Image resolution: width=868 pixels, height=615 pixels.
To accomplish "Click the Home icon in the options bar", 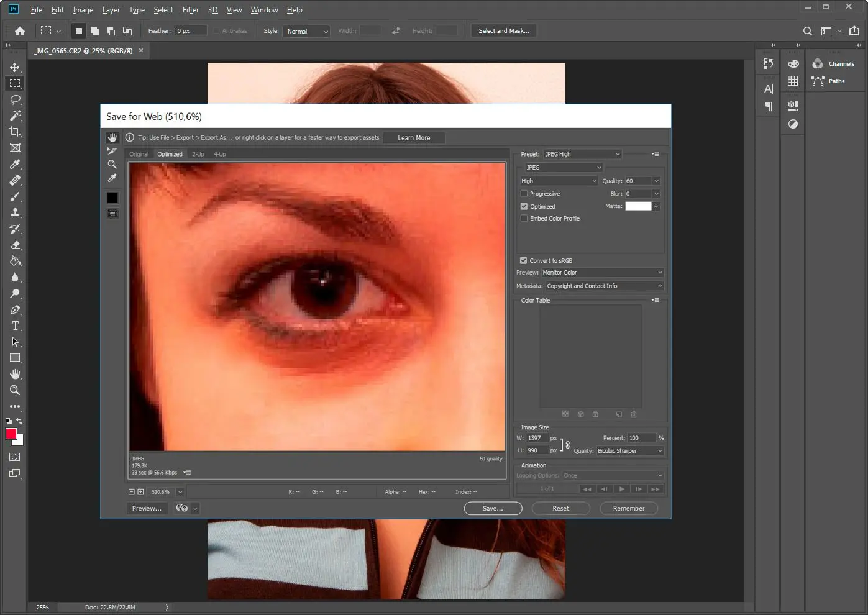I will pyautogui.click(x=20, y=31).
